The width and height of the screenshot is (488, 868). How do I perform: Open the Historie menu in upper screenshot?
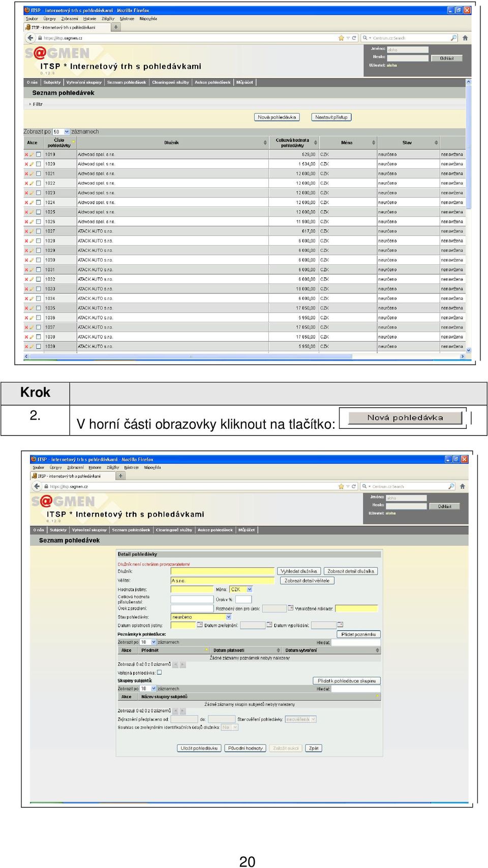(89, 19)
